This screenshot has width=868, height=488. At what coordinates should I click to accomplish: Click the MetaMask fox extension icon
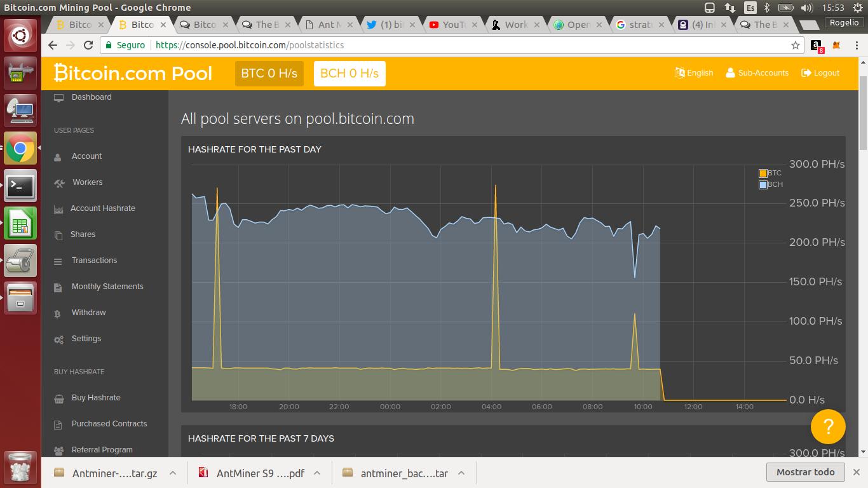[x=837, y=45]
